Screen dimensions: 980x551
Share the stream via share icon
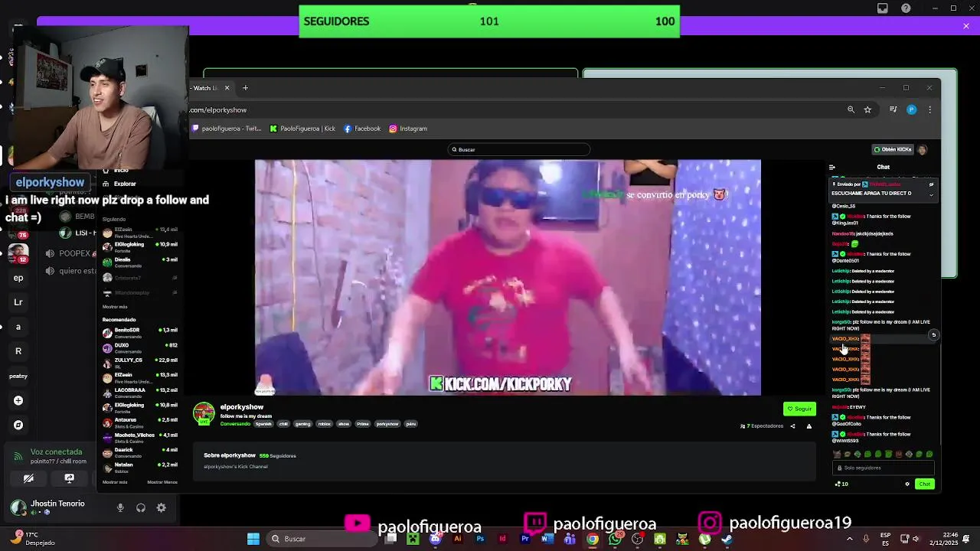click(792, 426)
